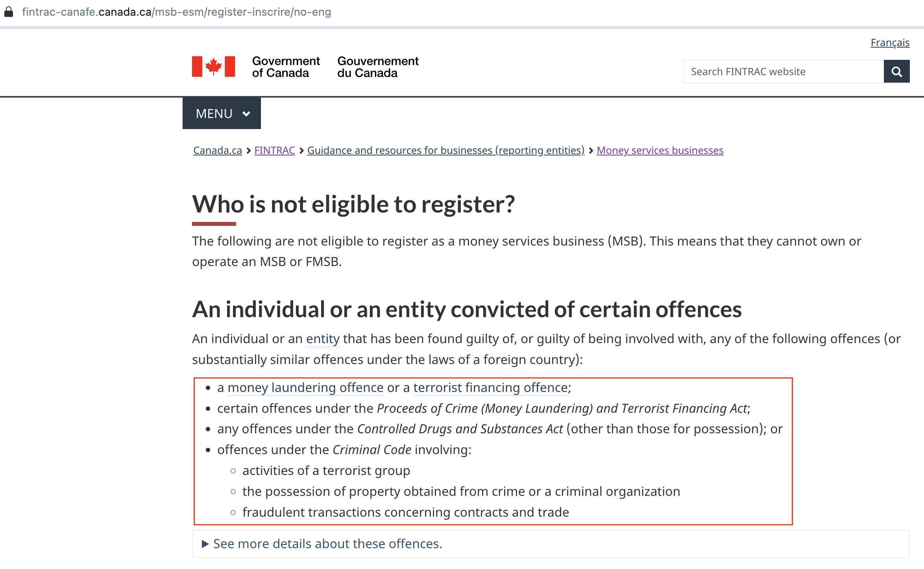Expand 'See more details about these offences'

coord(327,543)
